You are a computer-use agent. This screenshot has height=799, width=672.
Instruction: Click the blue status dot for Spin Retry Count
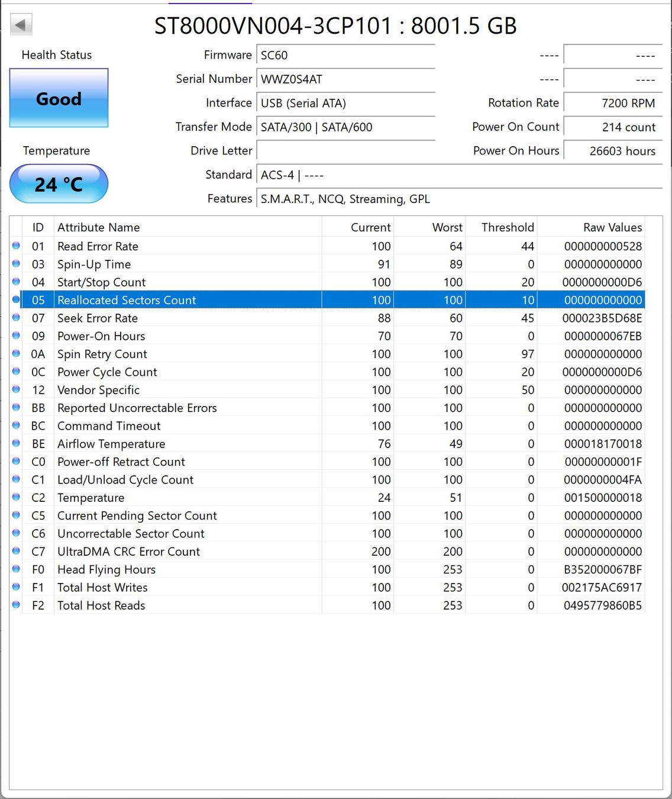pos(16,353)
